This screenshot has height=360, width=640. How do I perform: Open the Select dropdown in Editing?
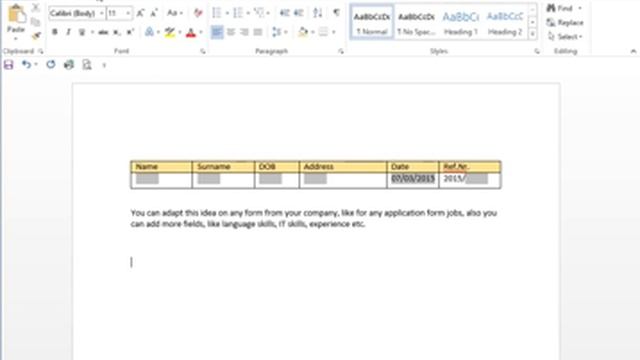(565, 37)
